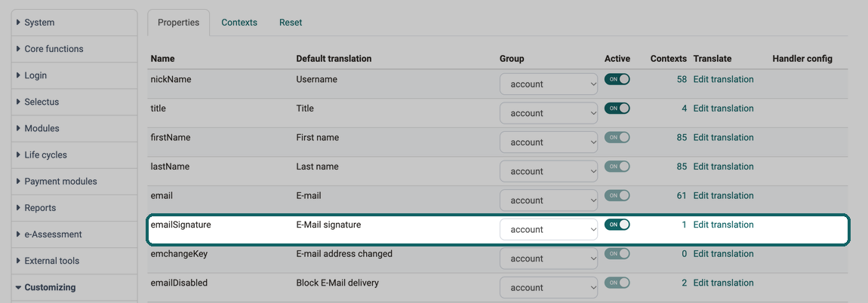This screenshot has width=868, height=303.
Task: Expand the System sidebar section
Action: 74,23
